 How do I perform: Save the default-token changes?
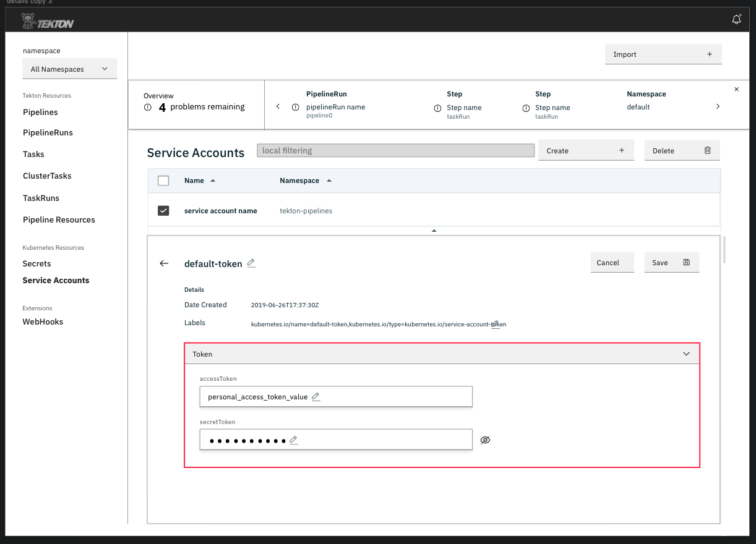pyautogui.click(x=671, y=262)
